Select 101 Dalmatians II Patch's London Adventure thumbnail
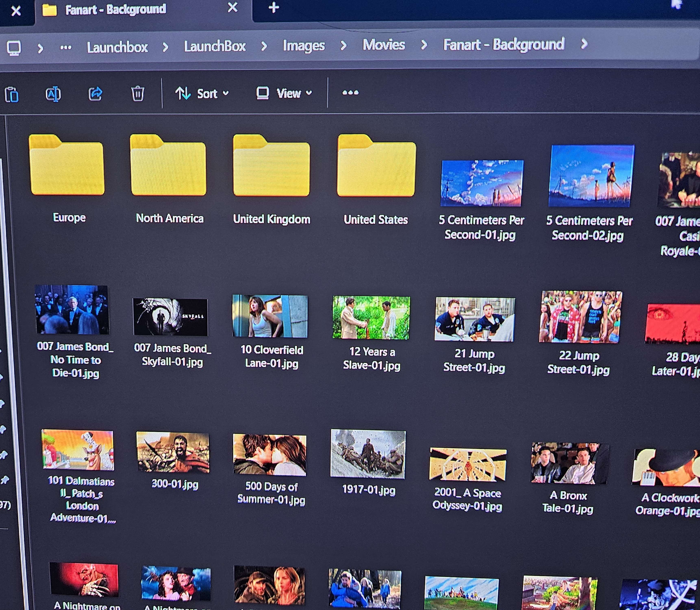 click(x=78, y=450)
